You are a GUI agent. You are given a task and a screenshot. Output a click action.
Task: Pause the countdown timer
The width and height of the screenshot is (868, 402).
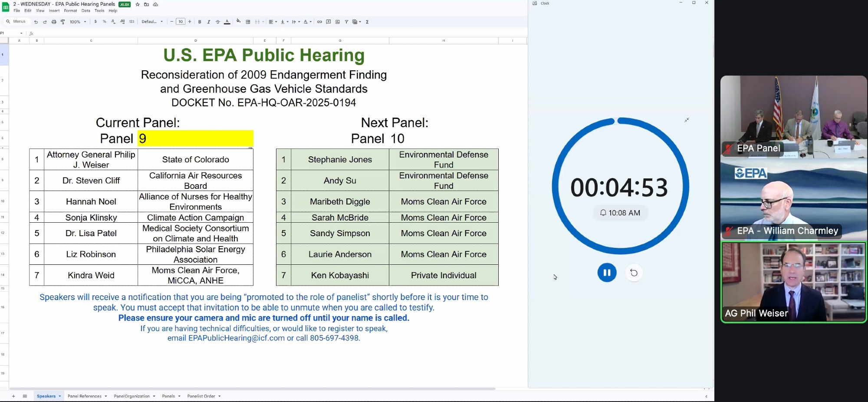coord(607,273)
